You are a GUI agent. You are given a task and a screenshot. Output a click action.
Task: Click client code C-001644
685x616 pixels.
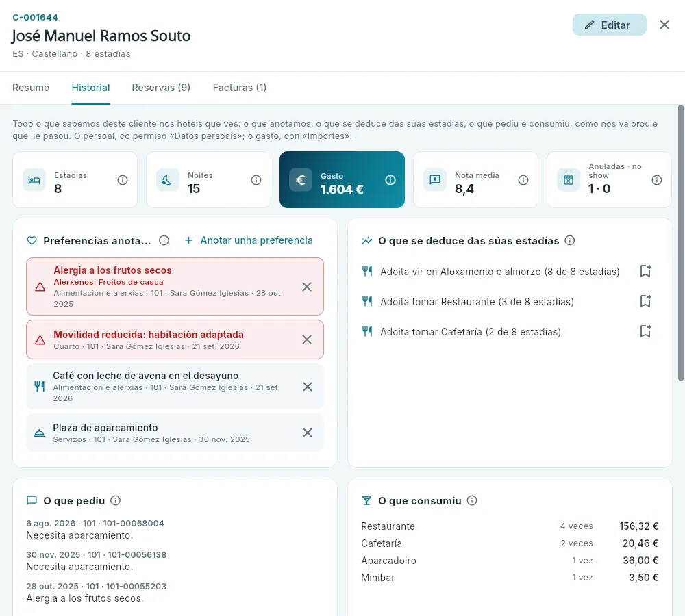coord(35,18)
